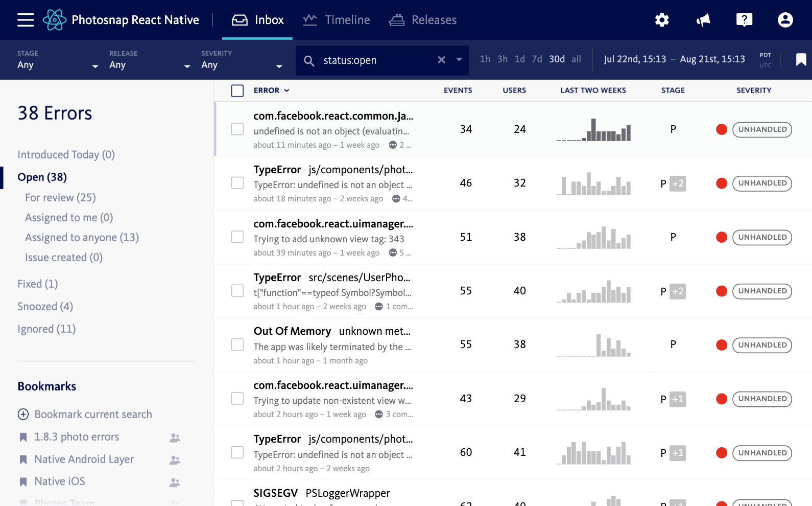The width and height of the screenshot is (812, 506).
Task: Open comments icon on update non-existent view row
Action: [x=378, y=414]
